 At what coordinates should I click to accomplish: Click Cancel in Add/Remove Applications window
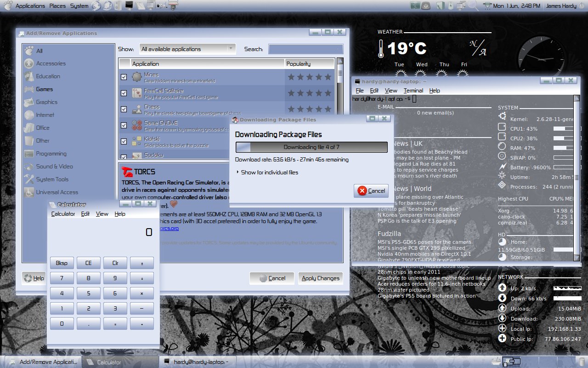[272, 278]
